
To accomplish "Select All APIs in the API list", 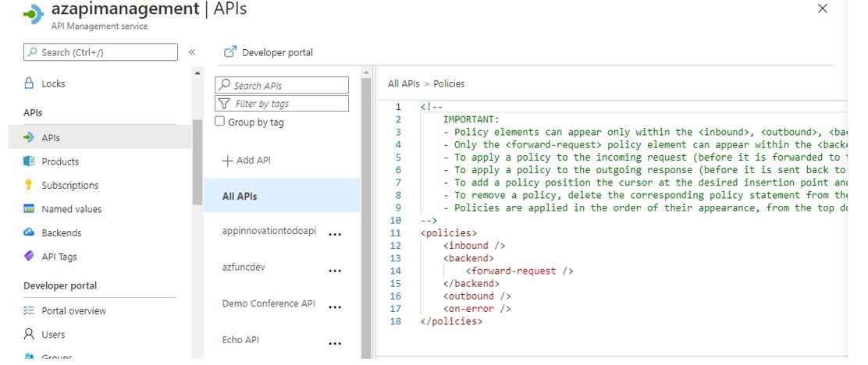I will 282,196.
